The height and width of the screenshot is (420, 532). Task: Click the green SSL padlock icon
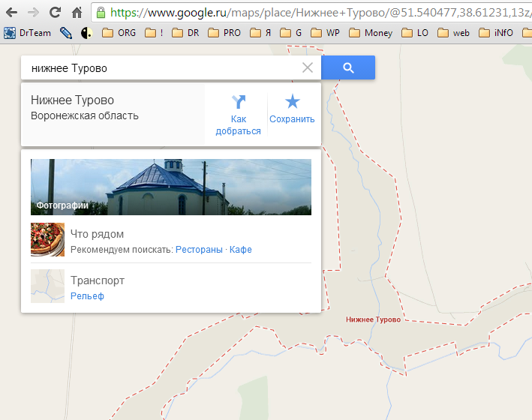tap(101, 13)
